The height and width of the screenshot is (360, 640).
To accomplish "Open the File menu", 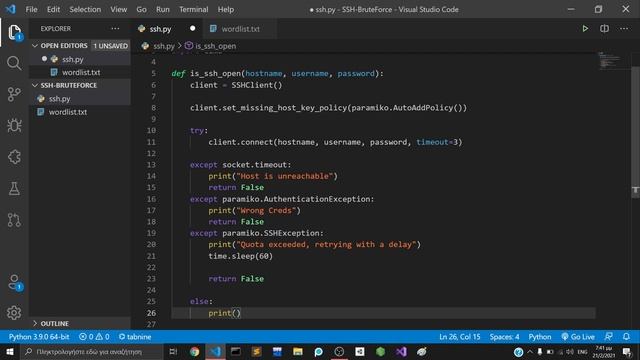I will point(31,9).
